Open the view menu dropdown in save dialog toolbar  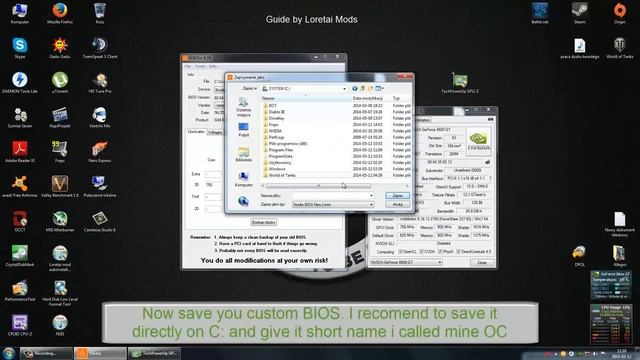pyautogui.click(x=380, y=88)
